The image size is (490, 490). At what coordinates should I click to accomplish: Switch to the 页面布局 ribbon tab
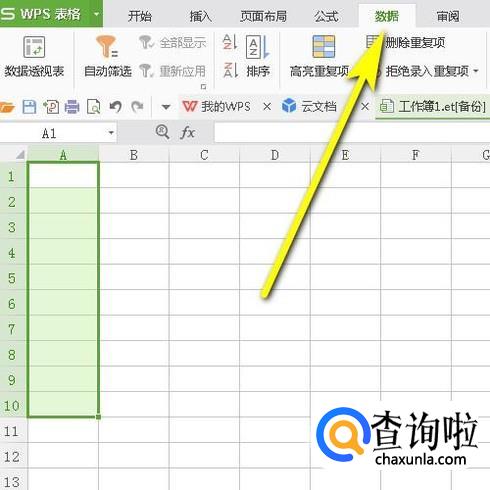coord(263,16)
